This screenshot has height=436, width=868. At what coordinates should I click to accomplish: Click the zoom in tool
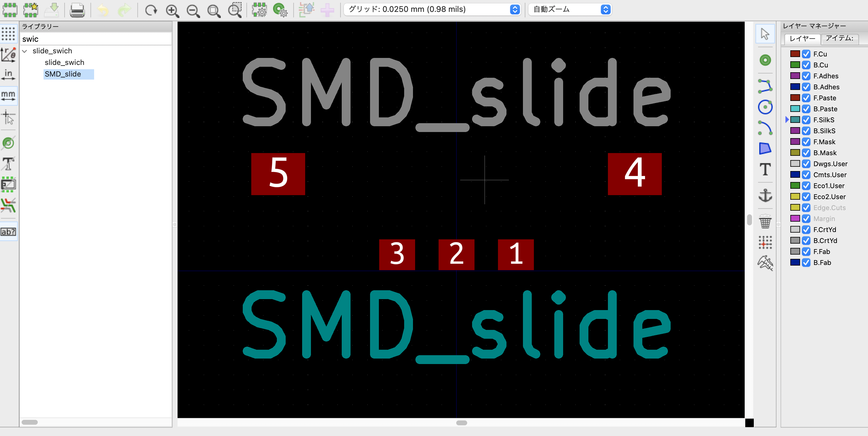(x=173, y=9)
